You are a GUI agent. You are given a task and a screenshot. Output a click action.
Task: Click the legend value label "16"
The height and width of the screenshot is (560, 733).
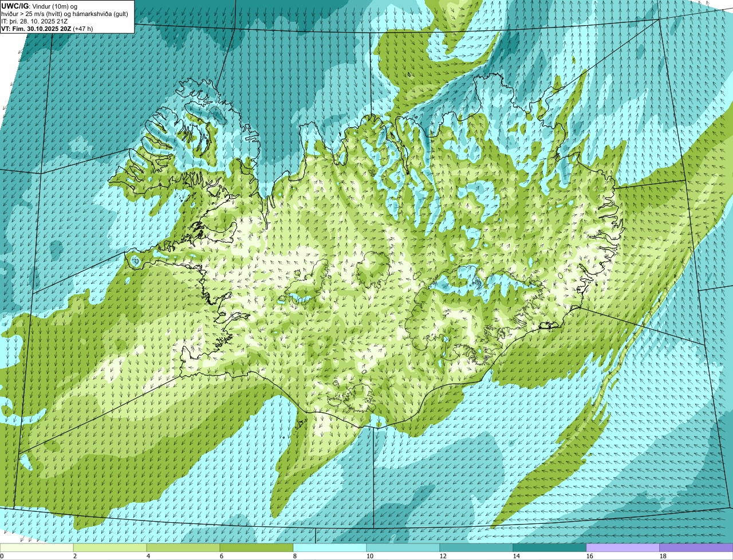click(590, 556)
